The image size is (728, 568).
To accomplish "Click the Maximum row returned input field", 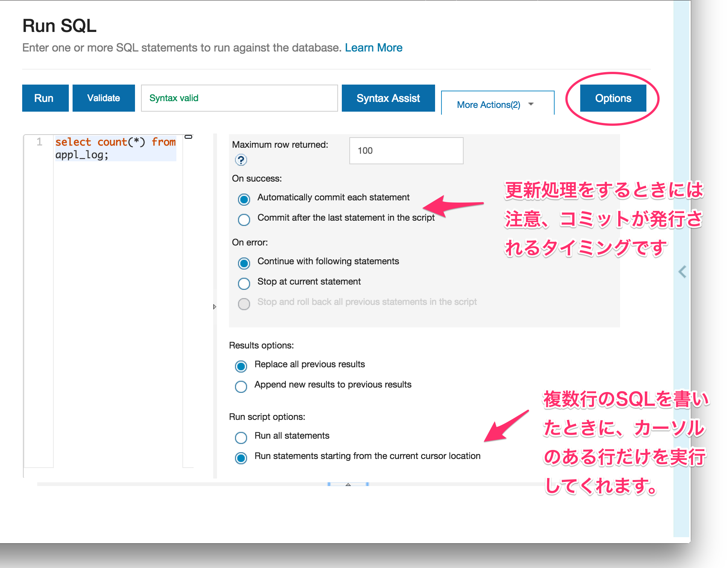I will pyautogui.click(x=406, y=150).
